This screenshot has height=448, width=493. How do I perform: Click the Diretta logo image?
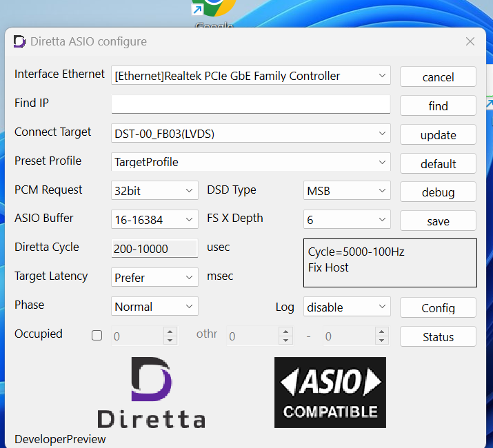(152, 392)
